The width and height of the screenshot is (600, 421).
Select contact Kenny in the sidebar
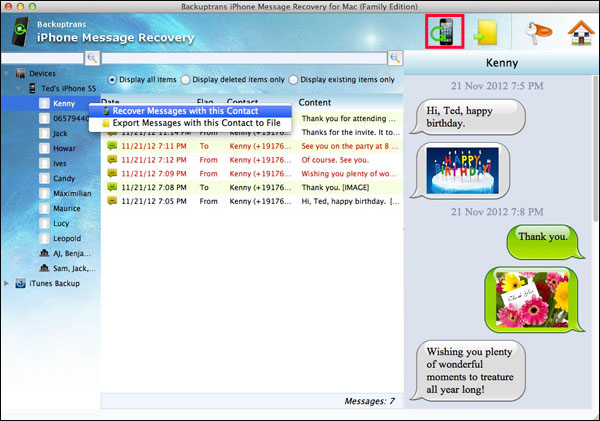pos(64,103)
